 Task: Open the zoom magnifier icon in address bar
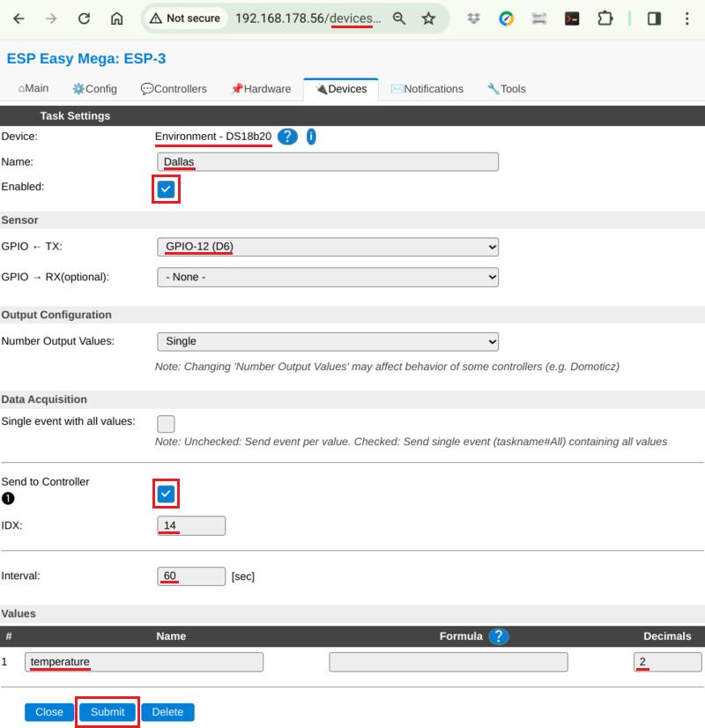point(399,19)
